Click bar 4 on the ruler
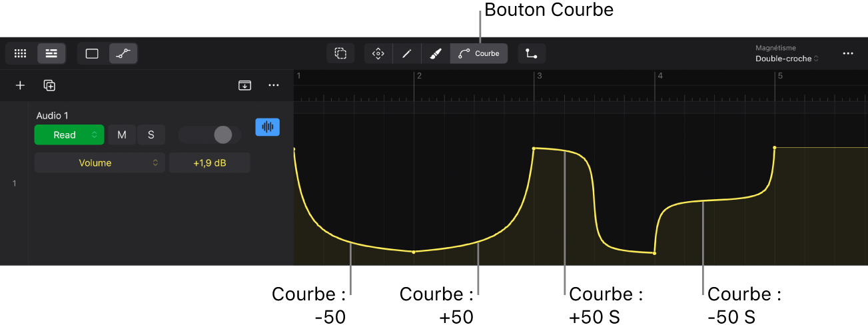Image resolution: width=868 pixels, height=331 pixels. 660,76
